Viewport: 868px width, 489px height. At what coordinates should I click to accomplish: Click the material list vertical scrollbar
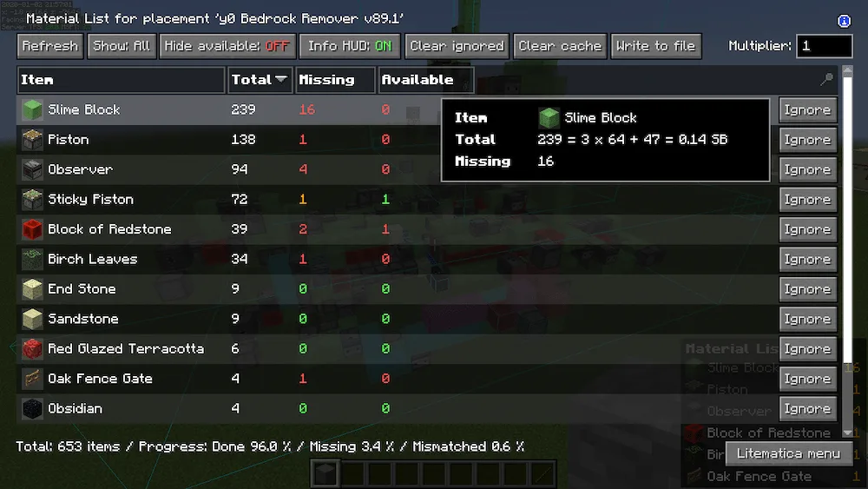(847, 251)
